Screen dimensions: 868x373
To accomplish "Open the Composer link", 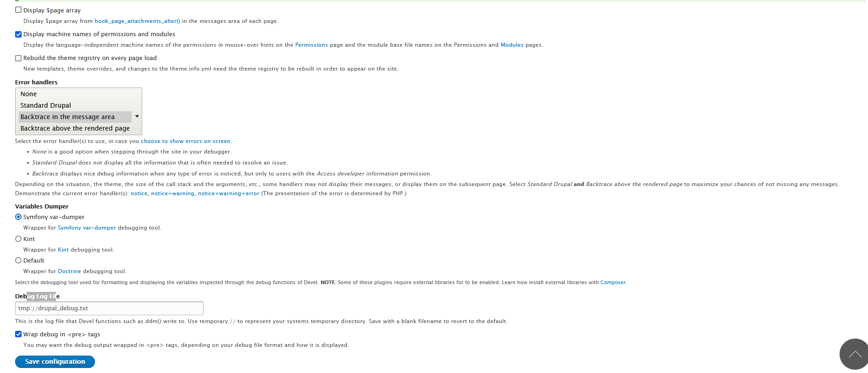I will tap(613, 282).
